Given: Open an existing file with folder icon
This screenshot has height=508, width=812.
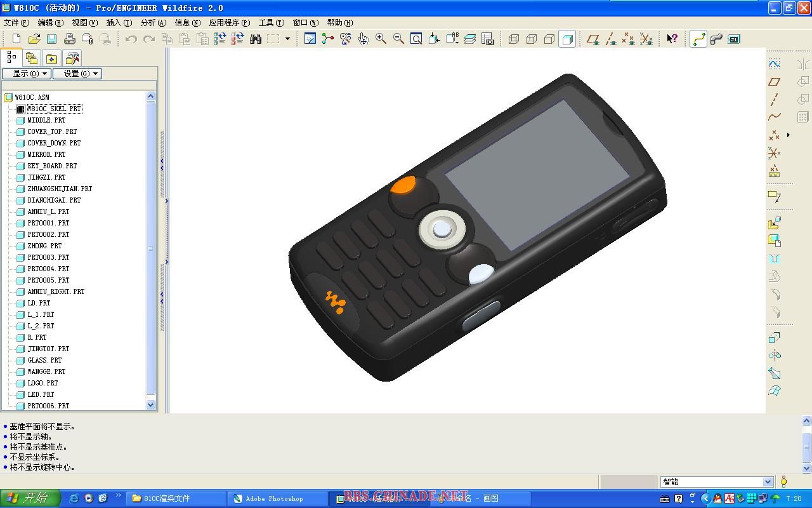Looking at the screenshot, I should pos(34,39).
